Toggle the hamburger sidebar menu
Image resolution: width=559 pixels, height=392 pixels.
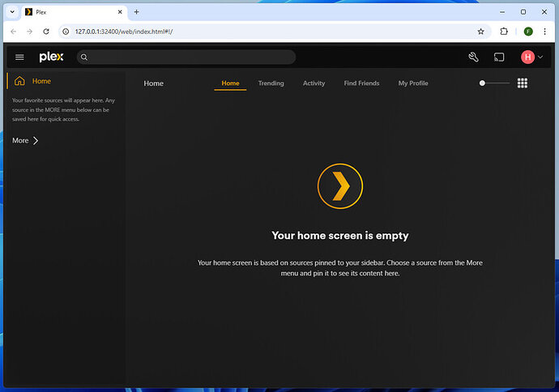(x=19, y=57)
